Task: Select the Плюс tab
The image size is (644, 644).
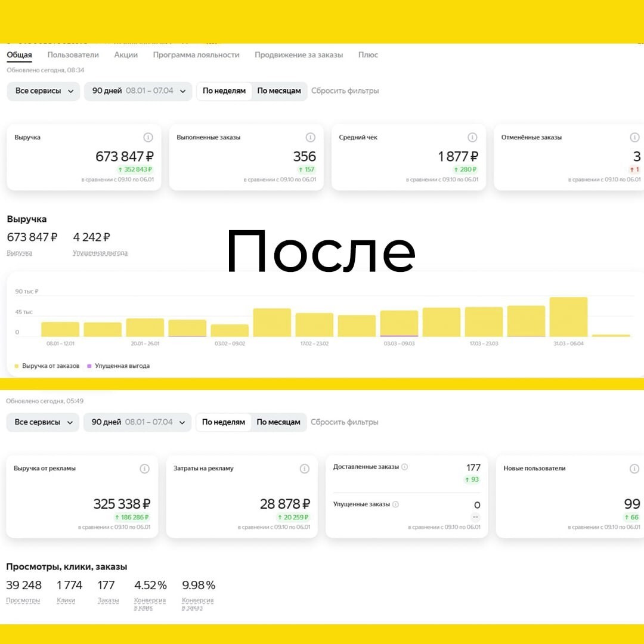Action: (x=368, y=55)
